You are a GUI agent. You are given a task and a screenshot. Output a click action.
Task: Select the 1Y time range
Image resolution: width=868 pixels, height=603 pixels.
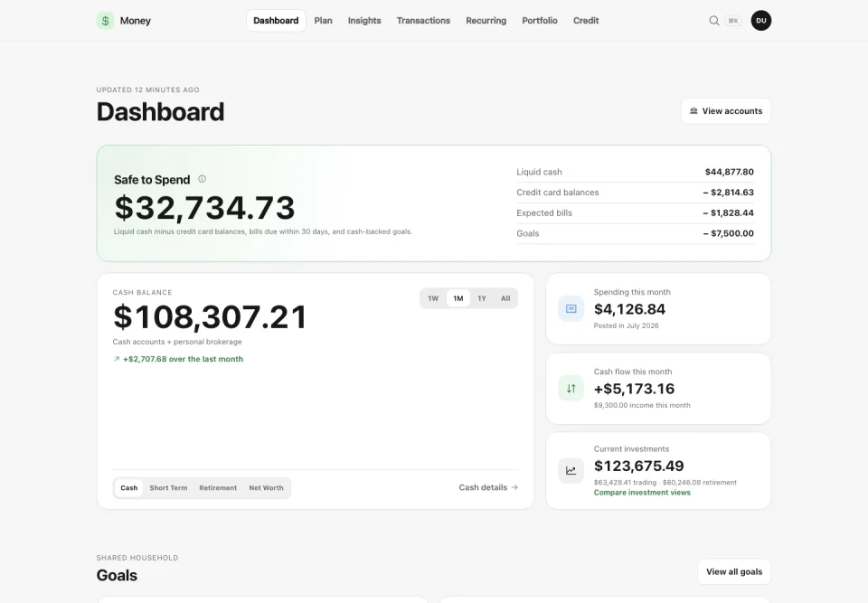[482, 298]
